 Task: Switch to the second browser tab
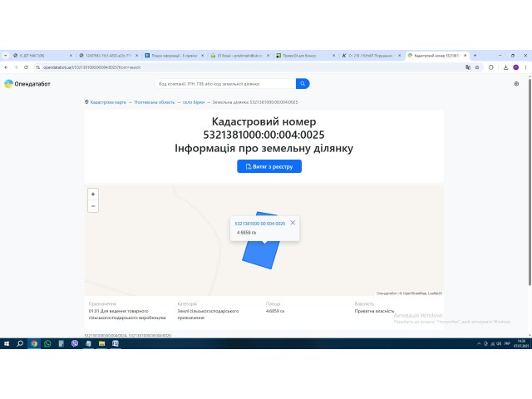coord(107,56)
